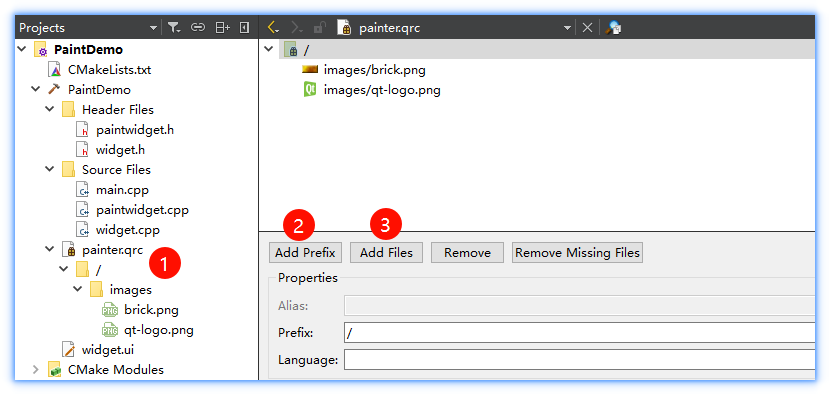Click the PaintDemo hammer target icon
The image size is (830, 395).
(54, 89)
